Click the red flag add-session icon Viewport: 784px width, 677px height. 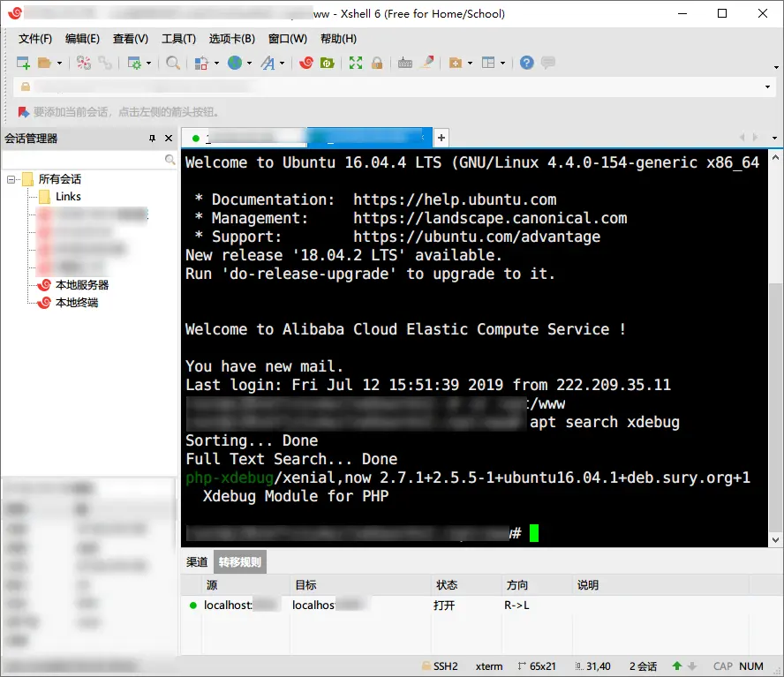(x=23, y=112)
